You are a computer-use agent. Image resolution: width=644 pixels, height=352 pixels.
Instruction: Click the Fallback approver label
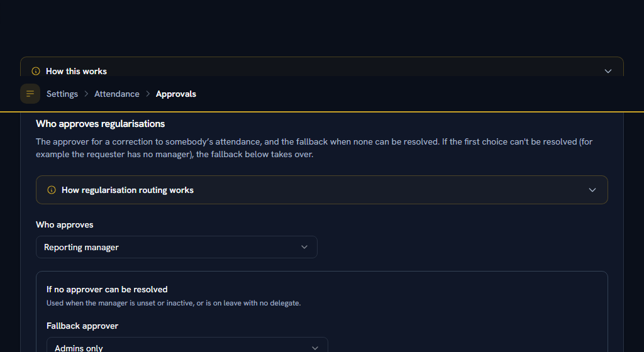tap(82, 326)
